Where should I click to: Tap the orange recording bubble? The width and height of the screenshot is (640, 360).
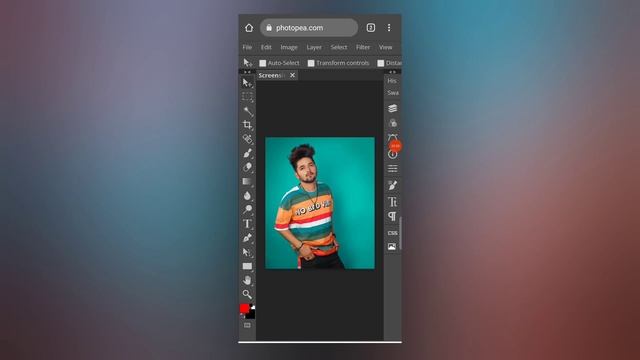point(395,146)
